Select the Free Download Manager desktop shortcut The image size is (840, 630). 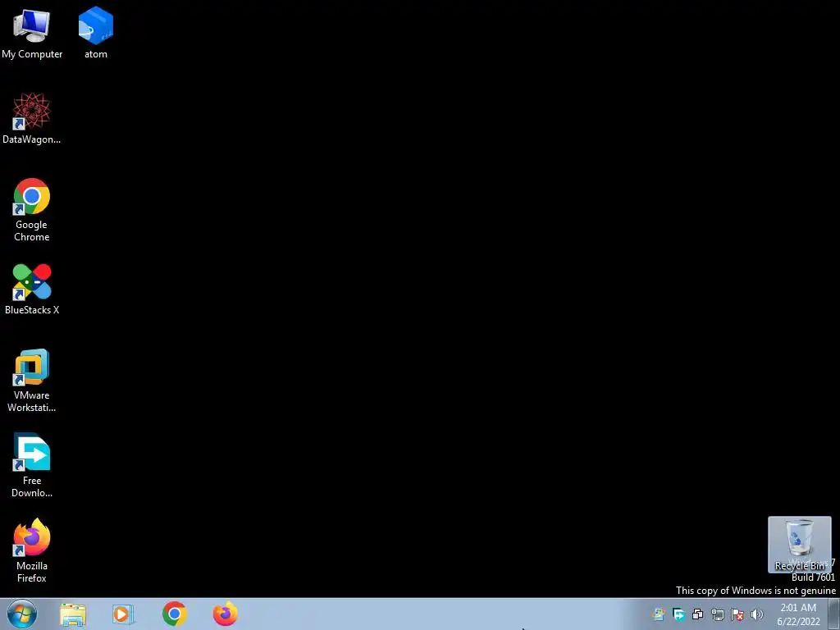[32, 466]
